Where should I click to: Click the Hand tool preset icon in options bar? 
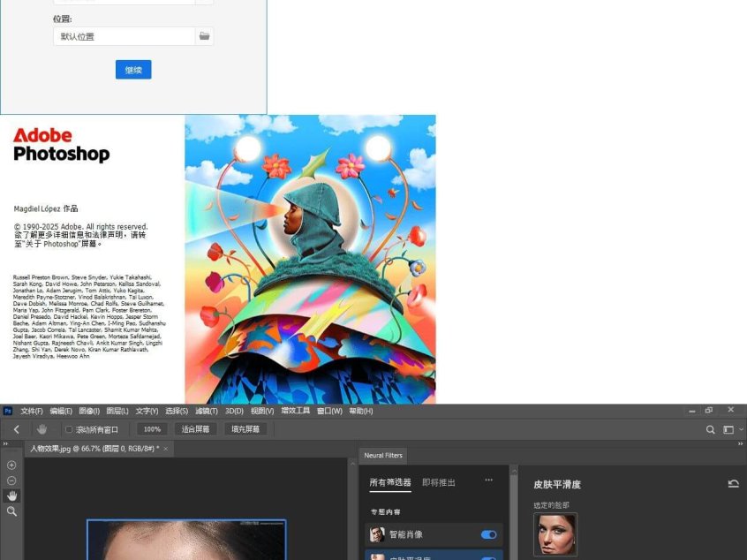coord(41,429)
